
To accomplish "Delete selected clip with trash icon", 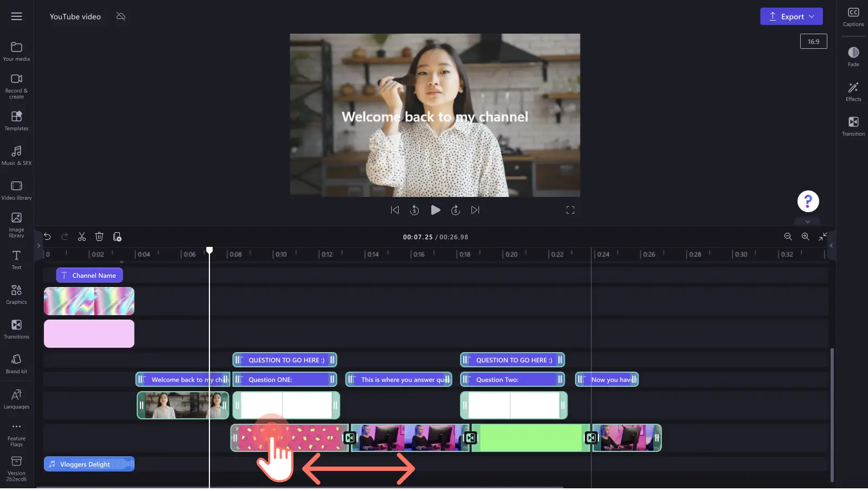I will [99, 237].
